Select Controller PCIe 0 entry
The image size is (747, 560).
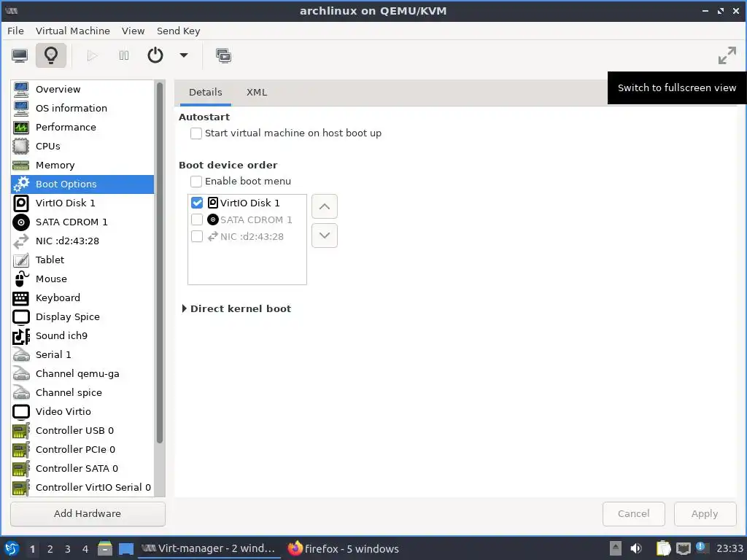(x=82, y=449)
